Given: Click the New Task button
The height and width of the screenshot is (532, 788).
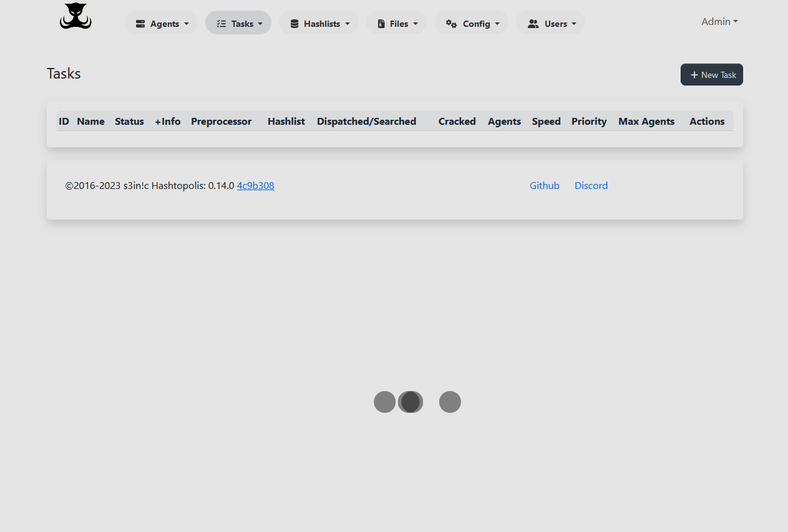Looking at the screenshot, I should click(711, 74).
